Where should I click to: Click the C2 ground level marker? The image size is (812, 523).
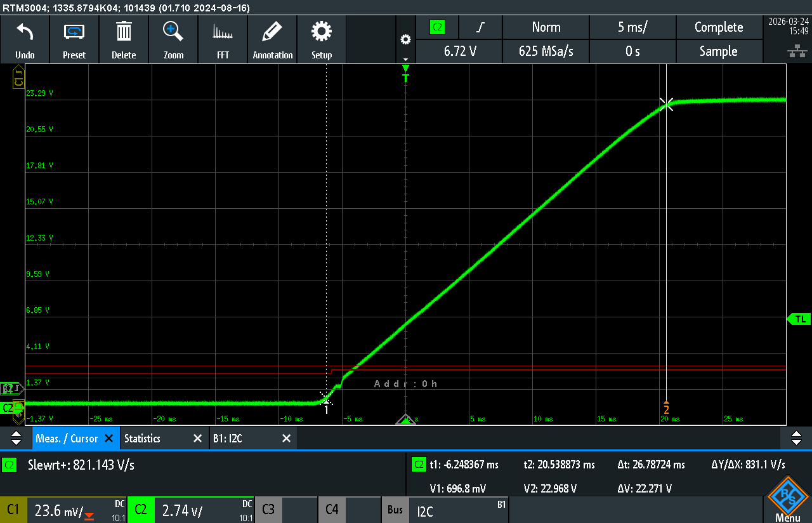[x=12, y=407]
